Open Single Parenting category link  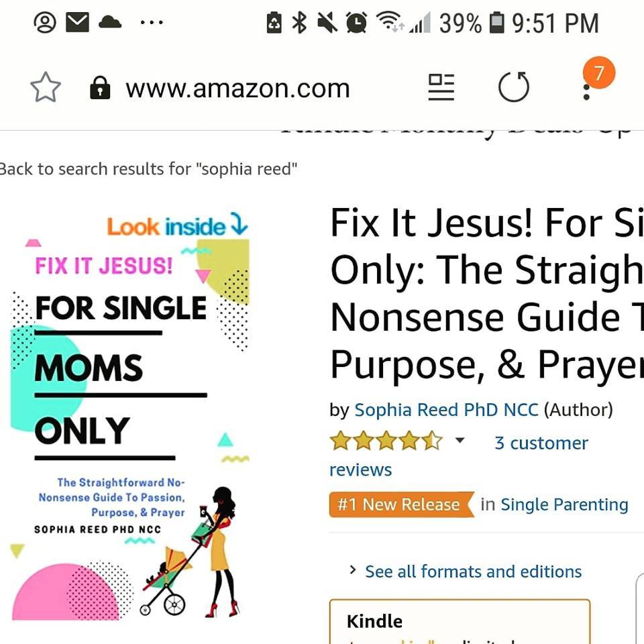564,504
